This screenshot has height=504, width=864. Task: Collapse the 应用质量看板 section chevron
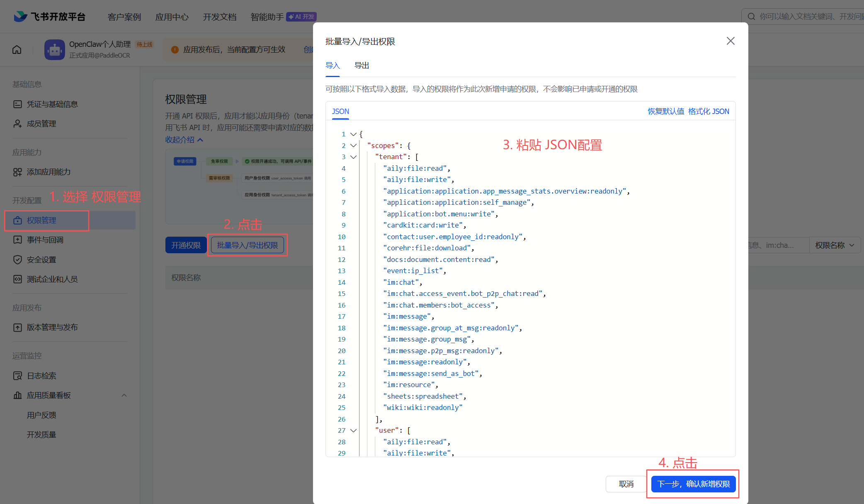pos(124,395)
